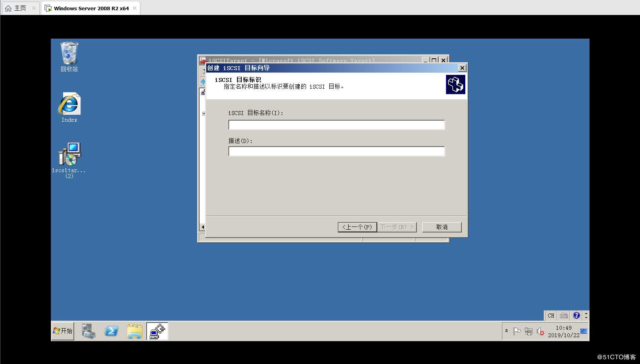Screen dimensions: 640x364
Task: Click the CH input language indicator
Action: tap(551, 316)
